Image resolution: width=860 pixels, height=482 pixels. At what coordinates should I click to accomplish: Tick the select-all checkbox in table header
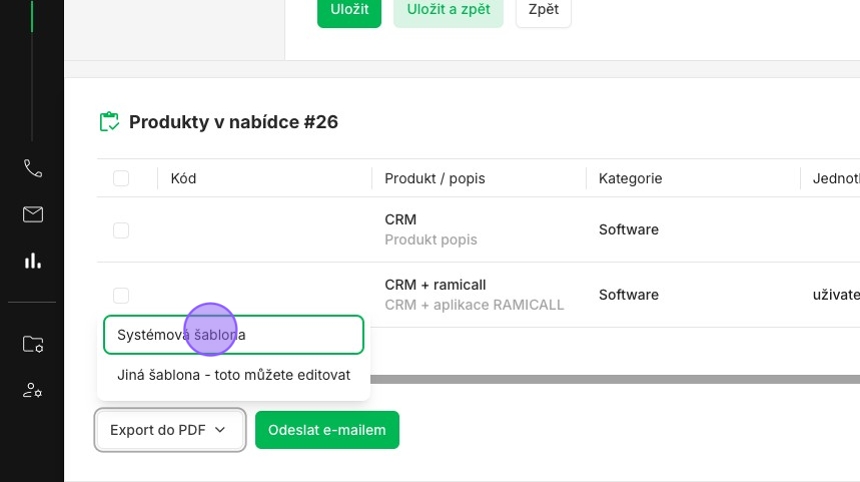(x=121, y=178)
